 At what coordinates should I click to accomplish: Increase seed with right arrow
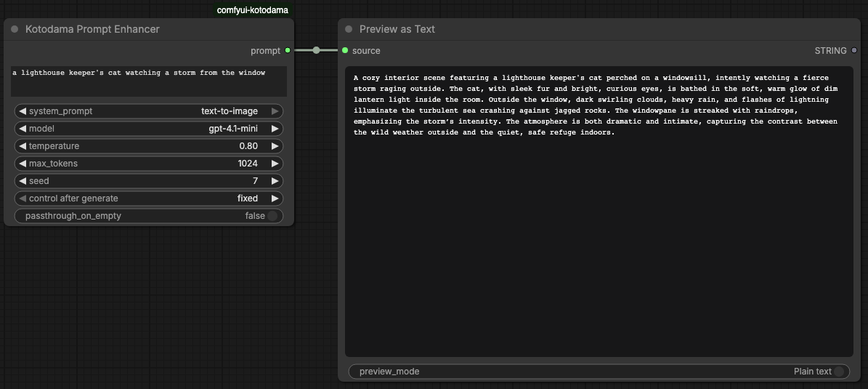click(275, 181)
